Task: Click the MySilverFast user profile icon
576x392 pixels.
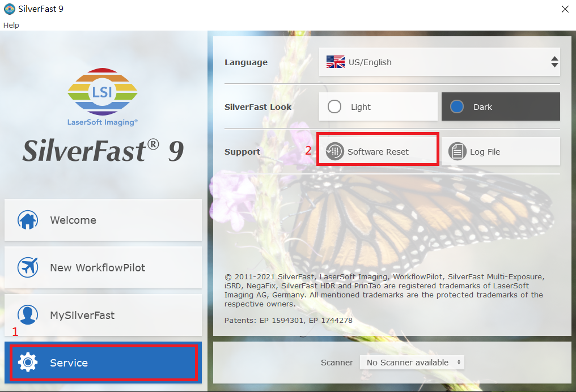Action: pos(28,315)
